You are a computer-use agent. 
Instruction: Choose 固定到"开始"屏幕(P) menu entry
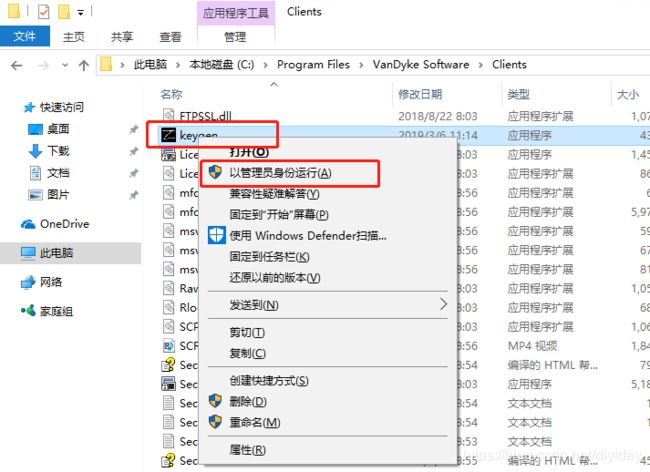(x=328, y=214)
